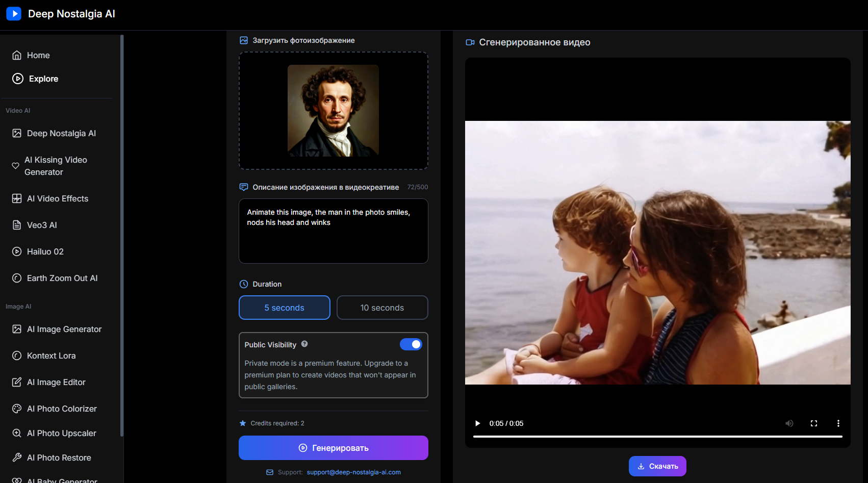
Task: Click the Генерировать button
Action: (x=333, y=448)
